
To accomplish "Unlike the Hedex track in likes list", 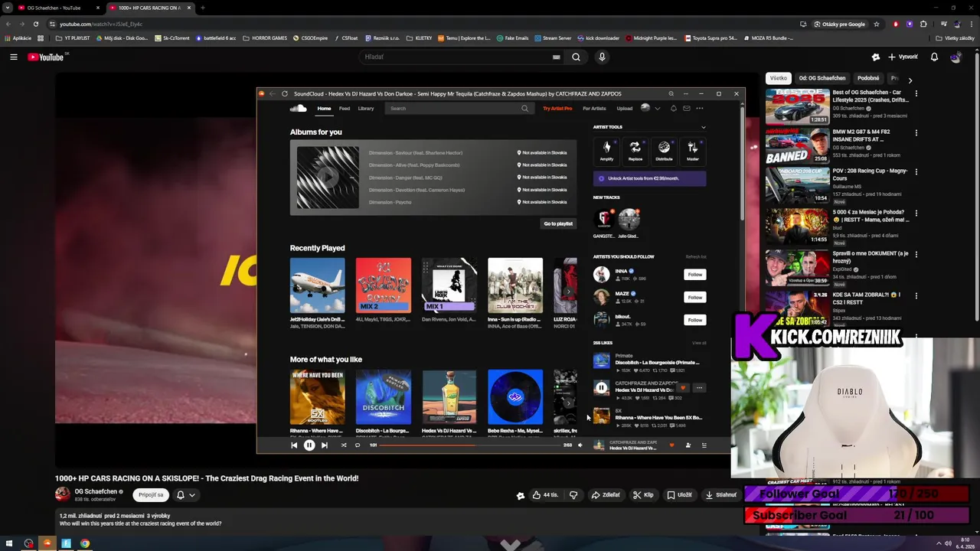I will pos(683,388).
